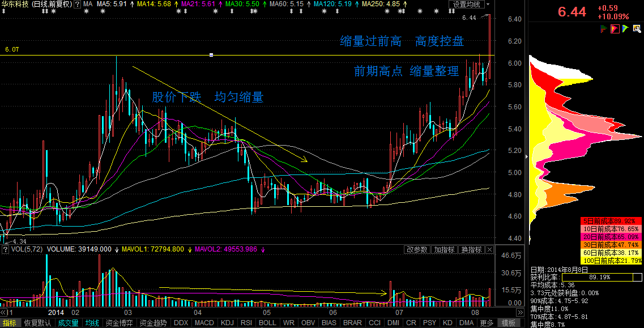Click the scroll-left double arrow icon
Image resolution: width=644 pixels, height=328 pixels.
5,312
